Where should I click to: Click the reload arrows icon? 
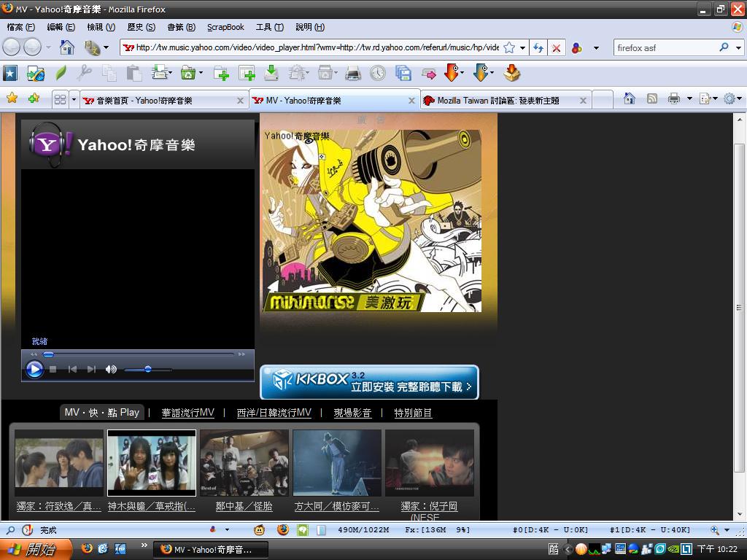(538, 47)
